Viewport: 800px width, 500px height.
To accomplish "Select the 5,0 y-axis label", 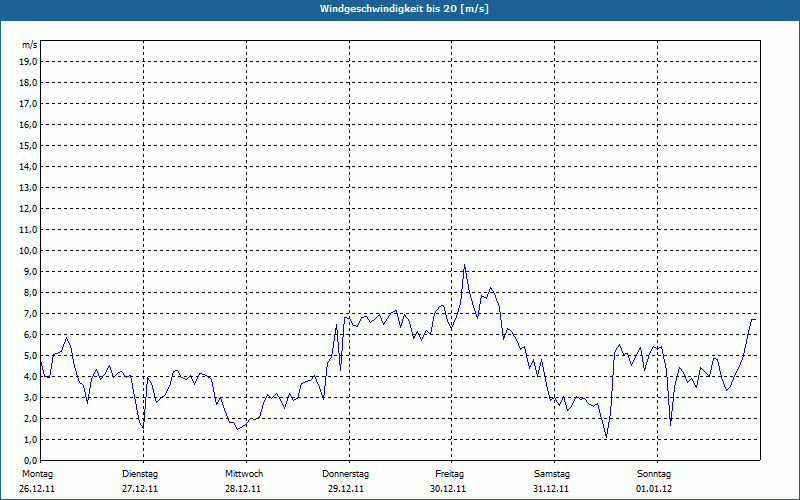I will pos(30,356).
